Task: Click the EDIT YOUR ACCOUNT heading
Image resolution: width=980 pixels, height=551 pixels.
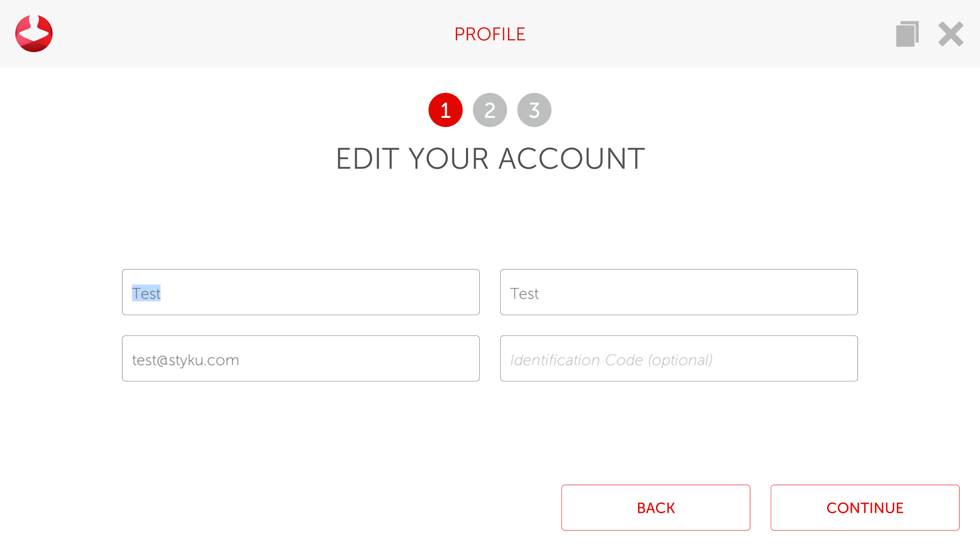Action: pos(490,159)
